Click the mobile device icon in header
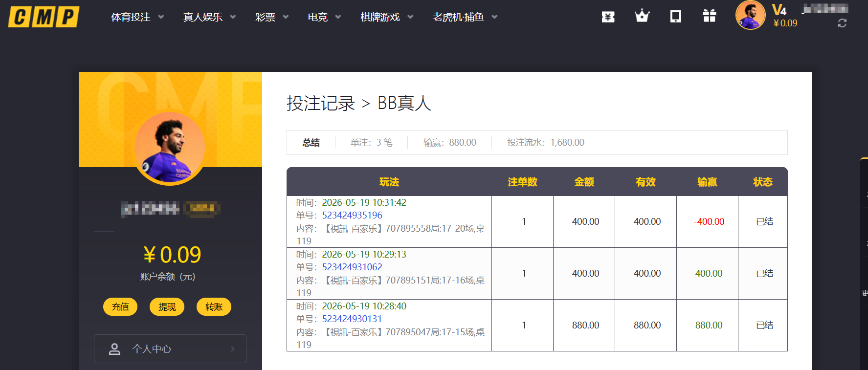The image size is (868, 370). [675, 17]
